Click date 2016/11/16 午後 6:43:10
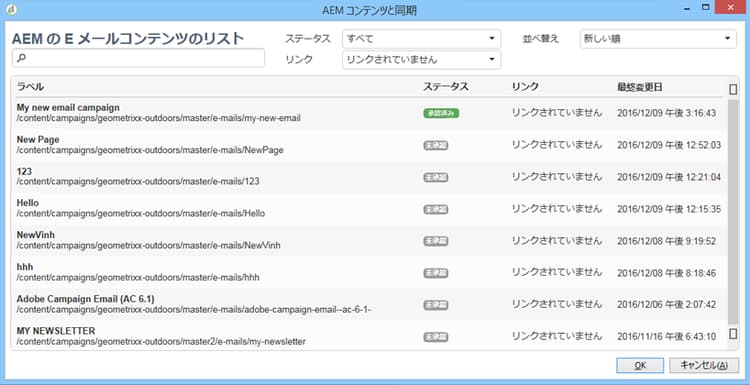 coord(666,337)
